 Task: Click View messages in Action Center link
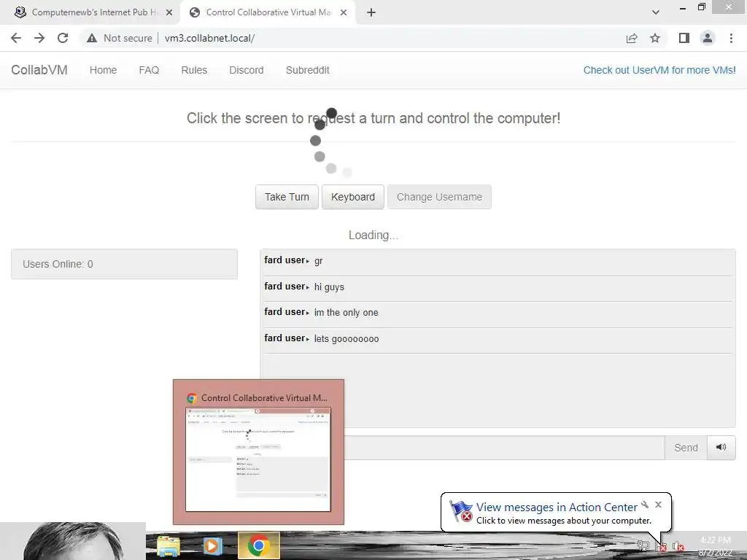(x=557, y=507)
